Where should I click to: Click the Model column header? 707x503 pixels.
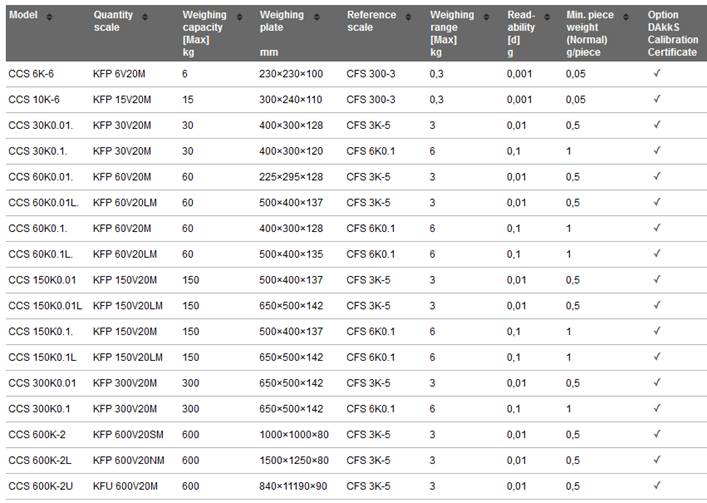23,15
